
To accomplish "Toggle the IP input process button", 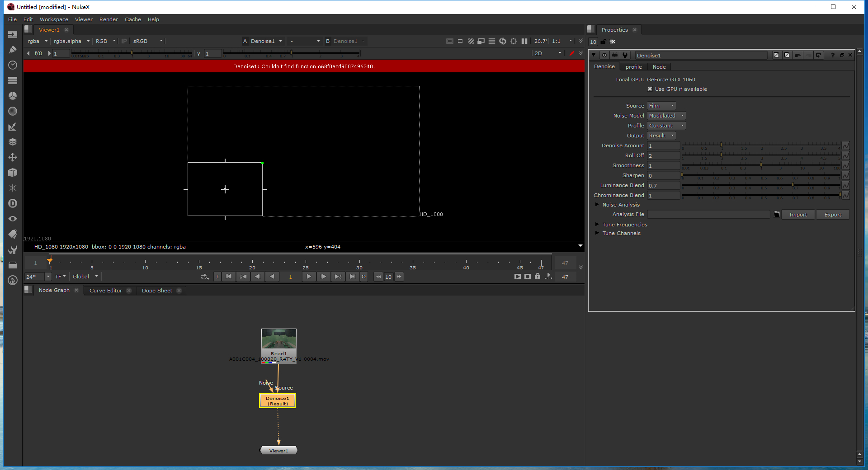I will [x=124, y=41].
